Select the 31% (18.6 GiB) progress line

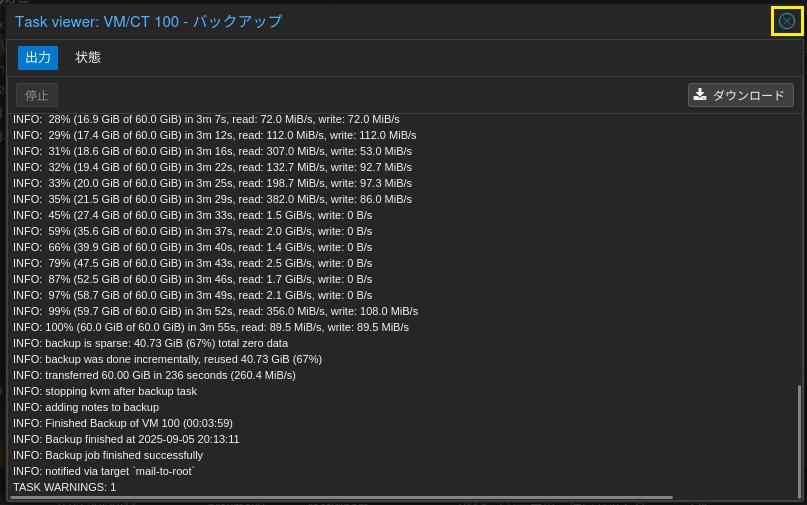213,151
